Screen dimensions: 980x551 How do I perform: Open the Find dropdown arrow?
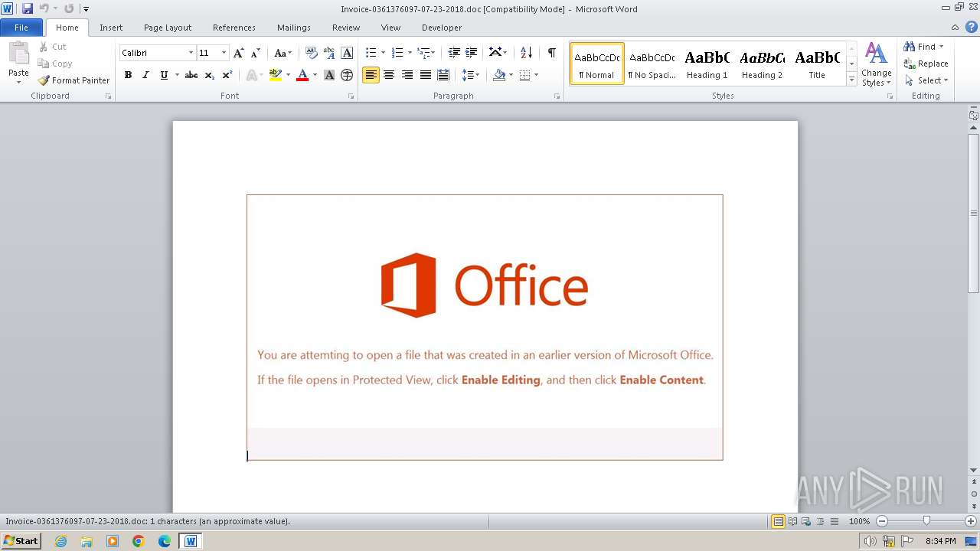[x=941, y=47]
